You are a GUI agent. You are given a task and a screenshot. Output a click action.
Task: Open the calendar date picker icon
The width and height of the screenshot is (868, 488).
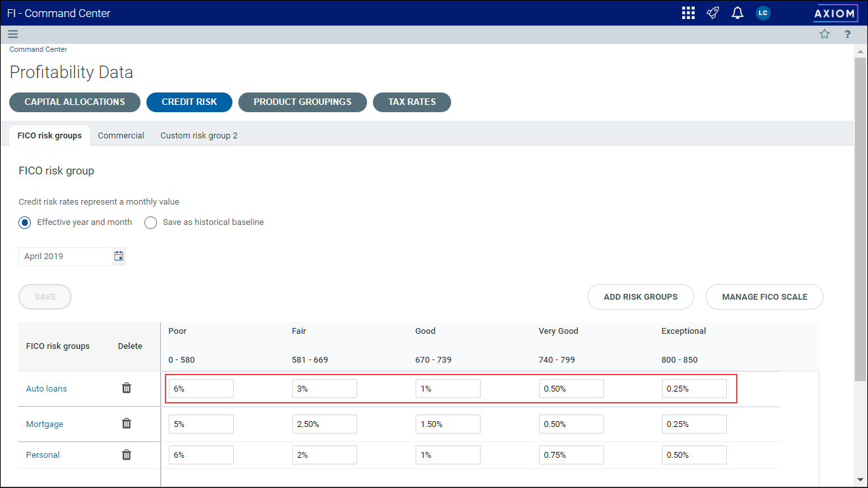pyautogui.click(x=119, y=256)
